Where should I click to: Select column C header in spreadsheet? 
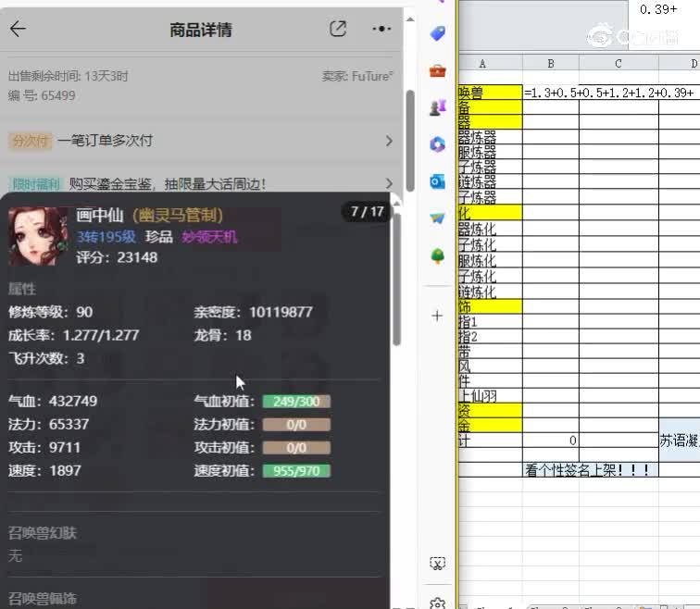pyautogui.click(x=619, y=64)
